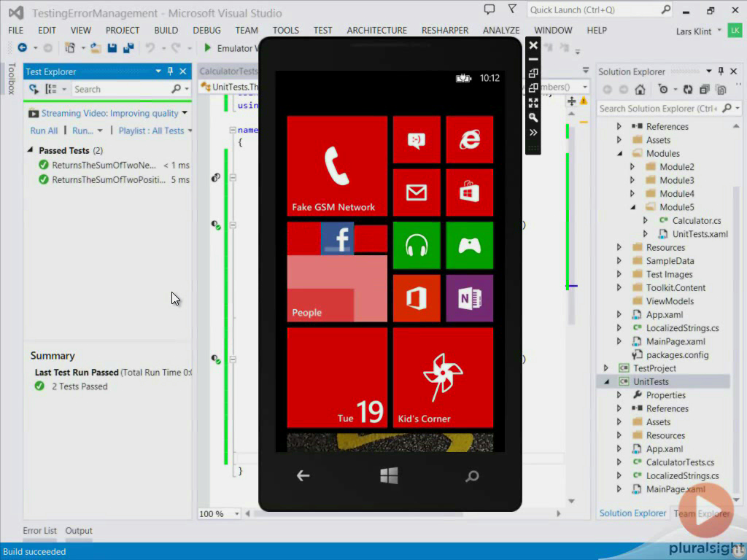
Task: Click the Save icon in the toolbar
Action: pos(112,47)
